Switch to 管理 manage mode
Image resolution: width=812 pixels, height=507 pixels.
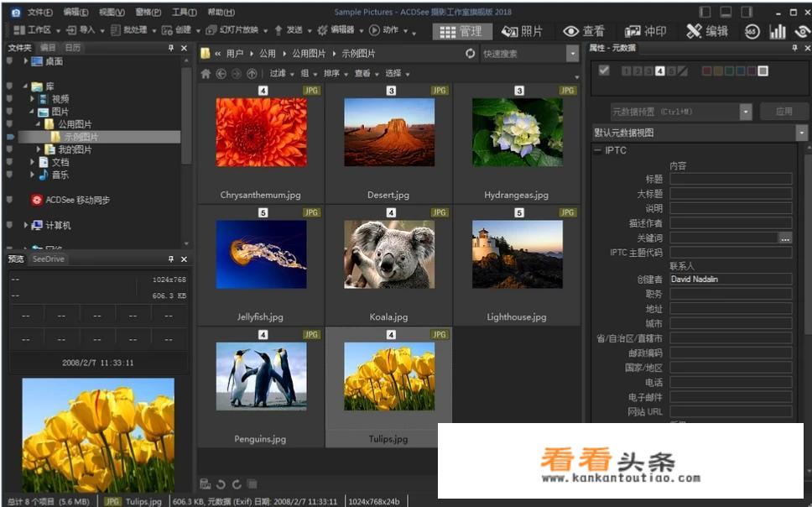461,32
